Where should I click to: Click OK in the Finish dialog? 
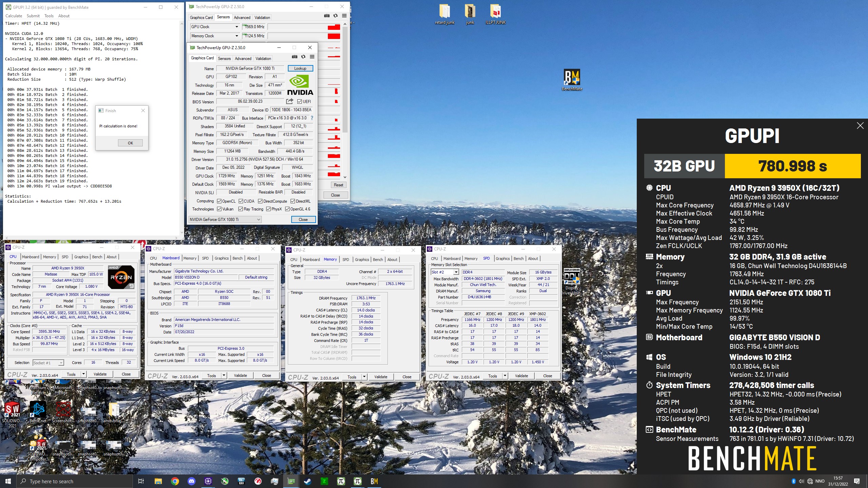[x=130, y=143]
